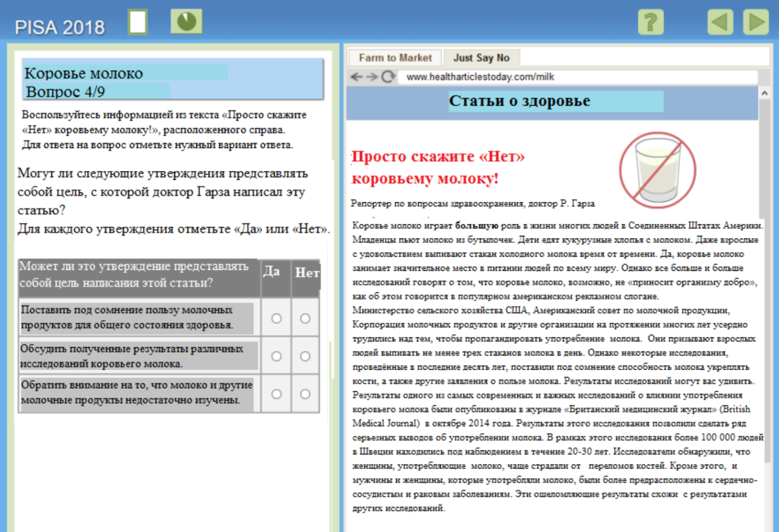Click the scrollbar up arrow in article
This screenshot has height=532, width=779.
[x=764, y=93]
